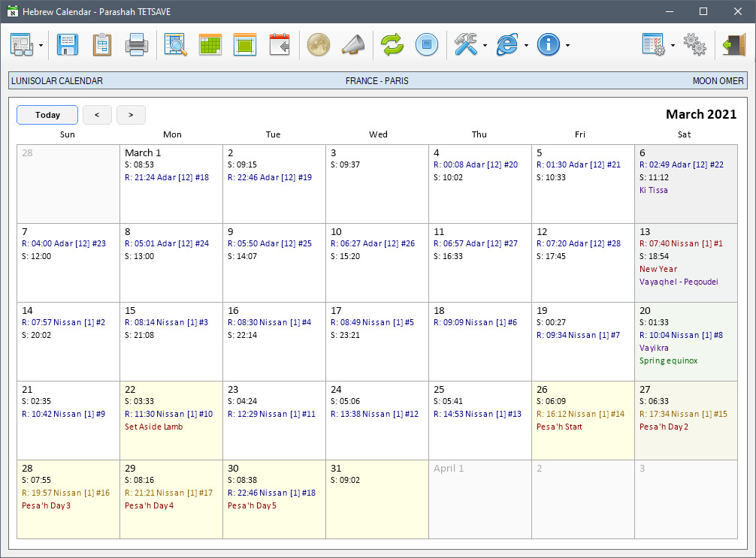Expand the checklist settings dropdown arrow
Viewport: 756px width, 558px height.
click(x=673, y=45)
